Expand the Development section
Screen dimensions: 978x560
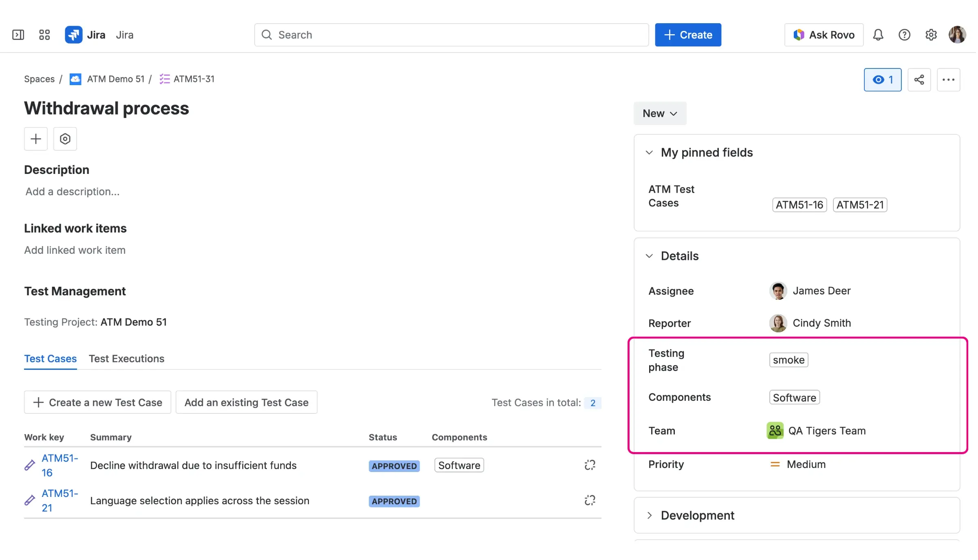click(649, 515)
